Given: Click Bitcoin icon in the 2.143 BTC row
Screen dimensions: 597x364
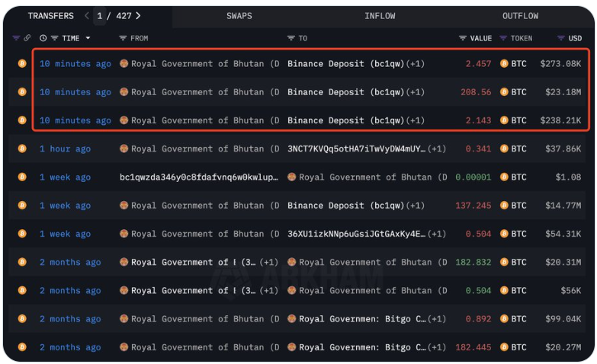Looking at the screenshot, I should point(22,120).
